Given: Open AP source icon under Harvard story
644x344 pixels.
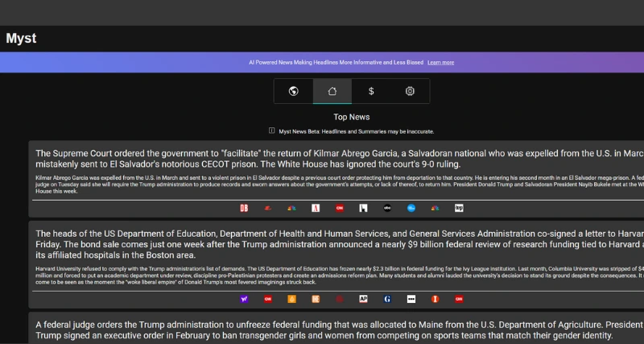Looking at the screenshot, I should [x=363, y=299].
